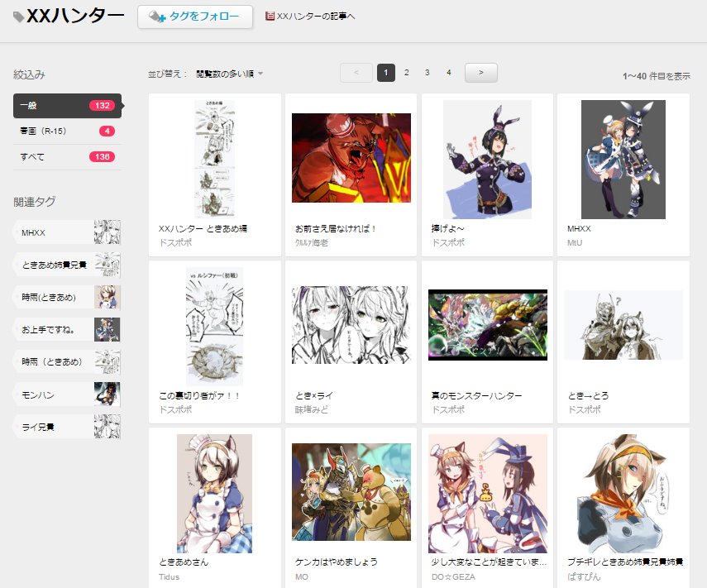
Task: Open the 捧げよ～ illustration thumbnail
Action: tap(487, 159)
